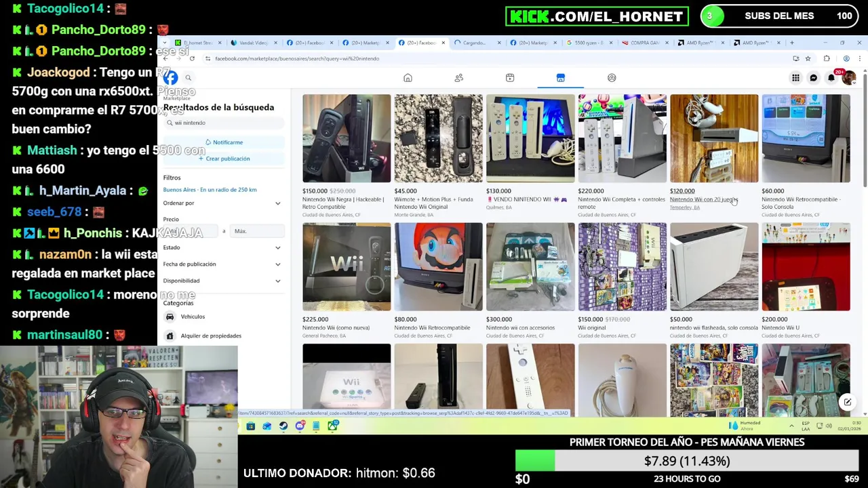The height and width of the screenshot is (488, 868).
Task: Click the taskbar date and time 0:30
Action: pos(849,426)
